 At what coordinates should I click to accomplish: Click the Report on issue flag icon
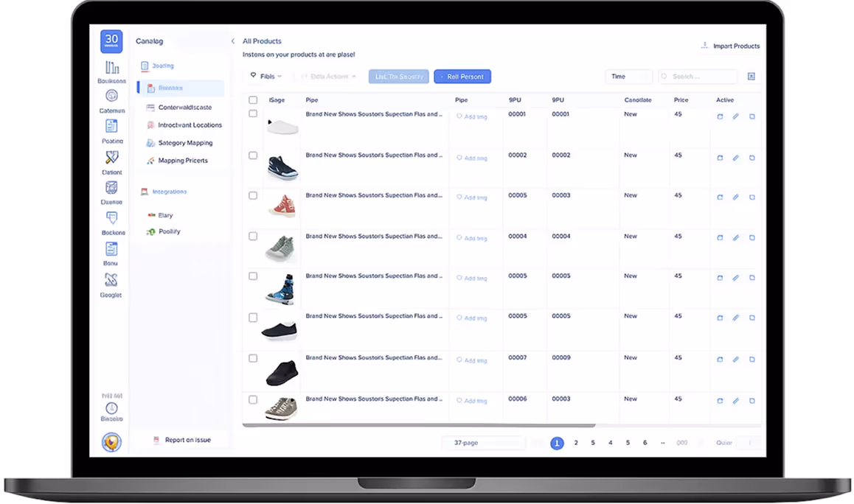[x=156, y=440]
